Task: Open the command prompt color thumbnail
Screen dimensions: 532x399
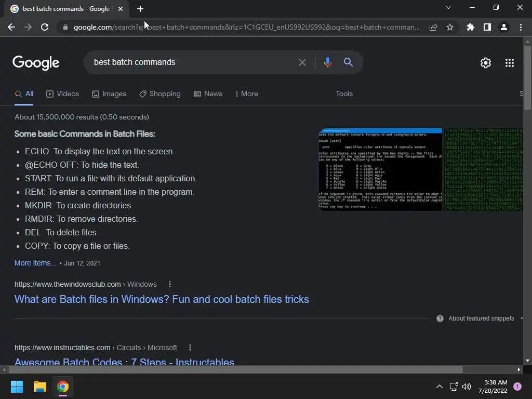Action: coord(380,170)
